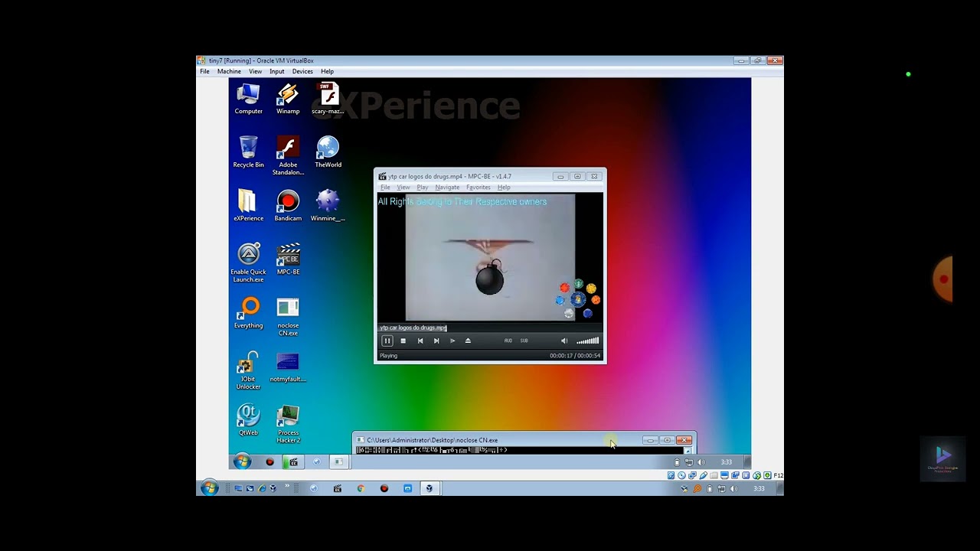The width and height of the screenshot is (980, 551).
Task: Mute the MPC-BE player volume
Action: tap(564, 341)
